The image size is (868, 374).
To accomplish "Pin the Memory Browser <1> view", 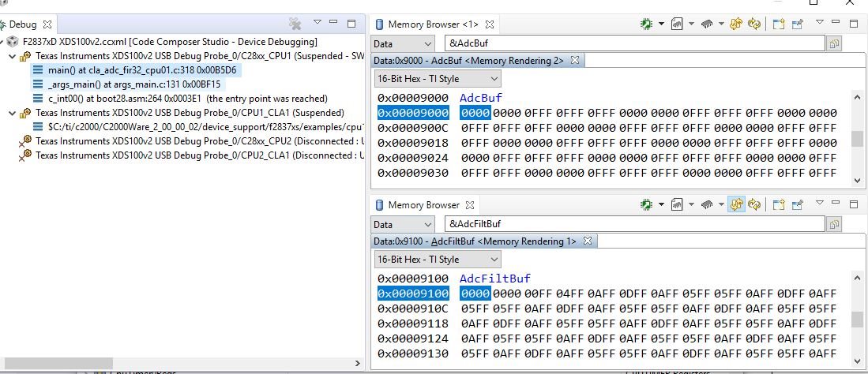I will pos(797,24).
